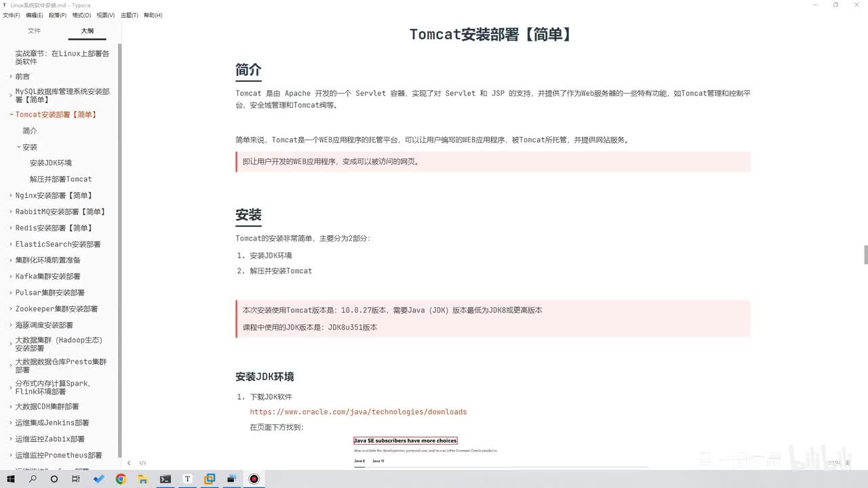The height and width of the screenshot is (488, 868).
Task: Expand the RabbitMQ安装部署 outline node
Action: [11, 211]
